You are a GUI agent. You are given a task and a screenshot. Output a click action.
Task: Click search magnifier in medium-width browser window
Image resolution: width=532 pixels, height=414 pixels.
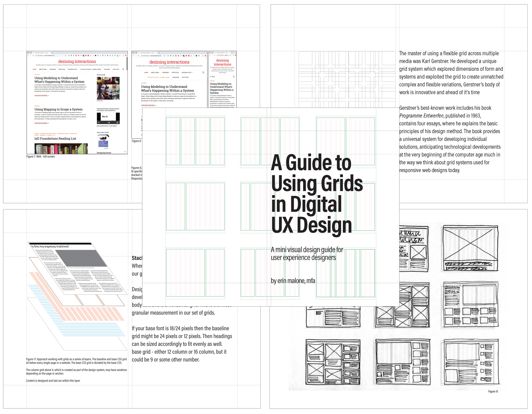click(203, 72)
